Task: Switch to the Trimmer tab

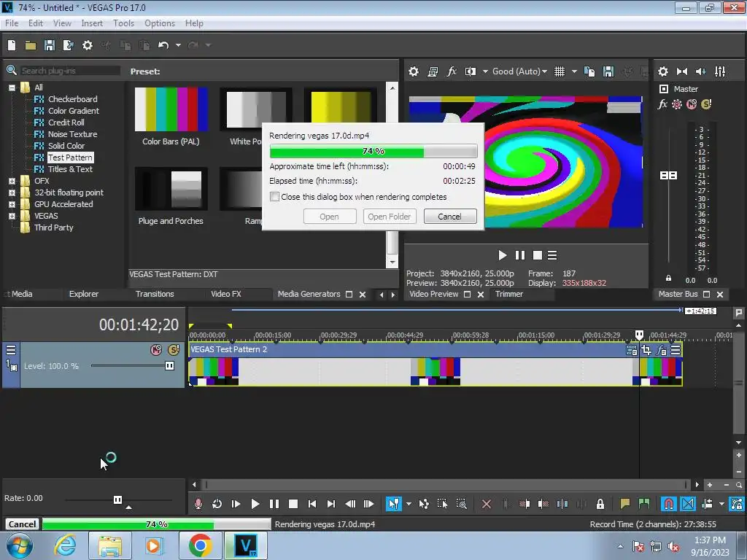Action: [x=508, y=295]
